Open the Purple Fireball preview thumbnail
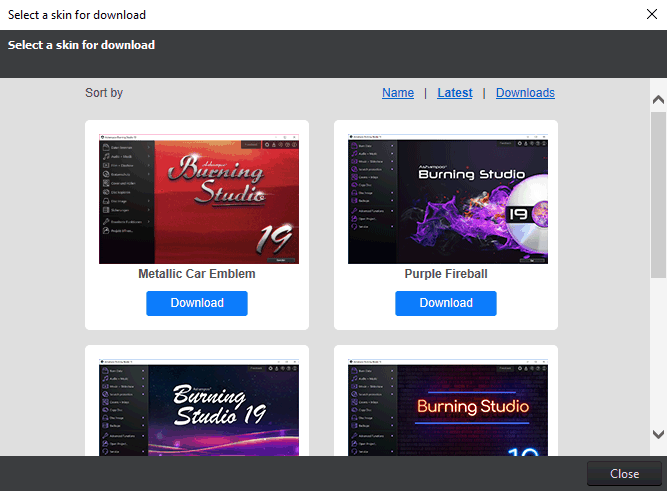Screen dimensions: 667x491 448,199
